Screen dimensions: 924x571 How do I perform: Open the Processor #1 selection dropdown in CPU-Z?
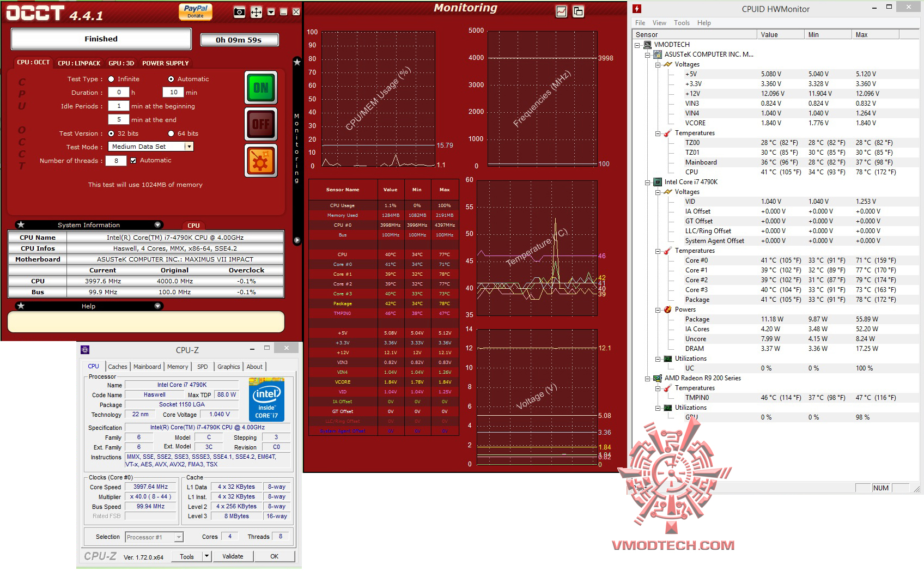tap(178, 537)
